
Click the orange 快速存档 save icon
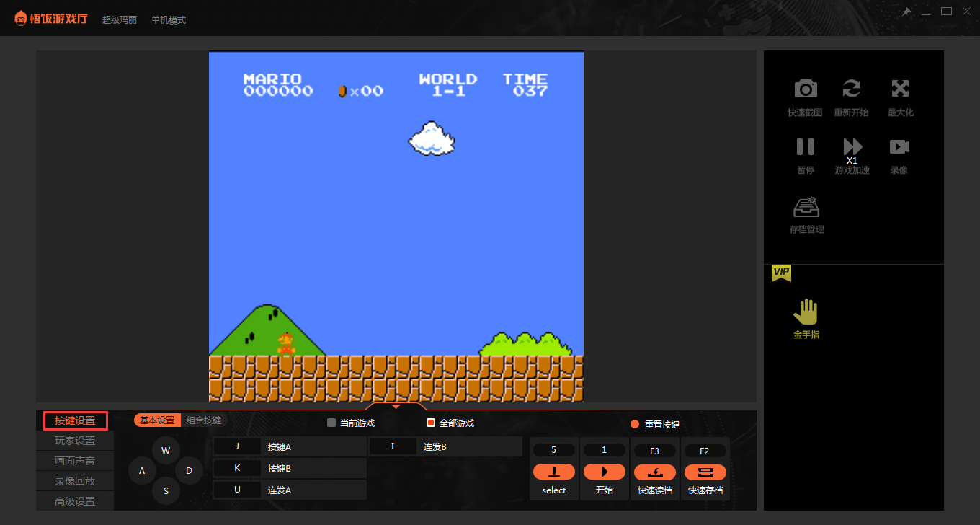tap(705, 472)
